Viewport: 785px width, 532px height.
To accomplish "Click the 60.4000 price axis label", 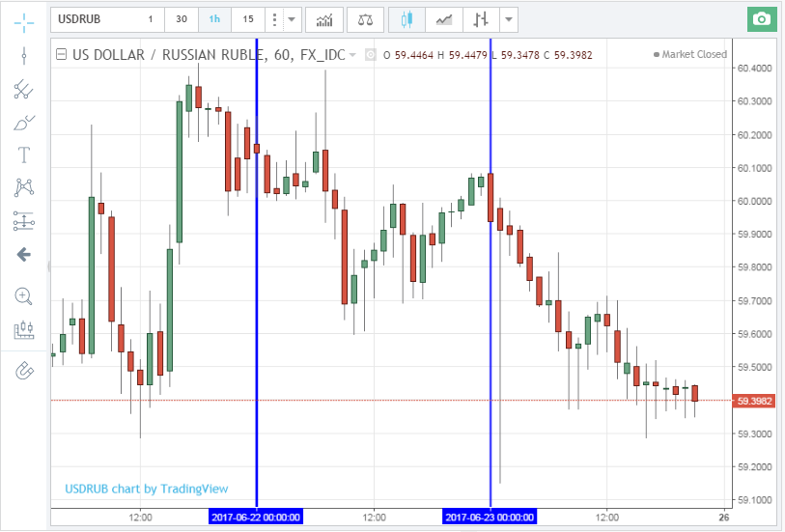I will click(x=754, y=68).
